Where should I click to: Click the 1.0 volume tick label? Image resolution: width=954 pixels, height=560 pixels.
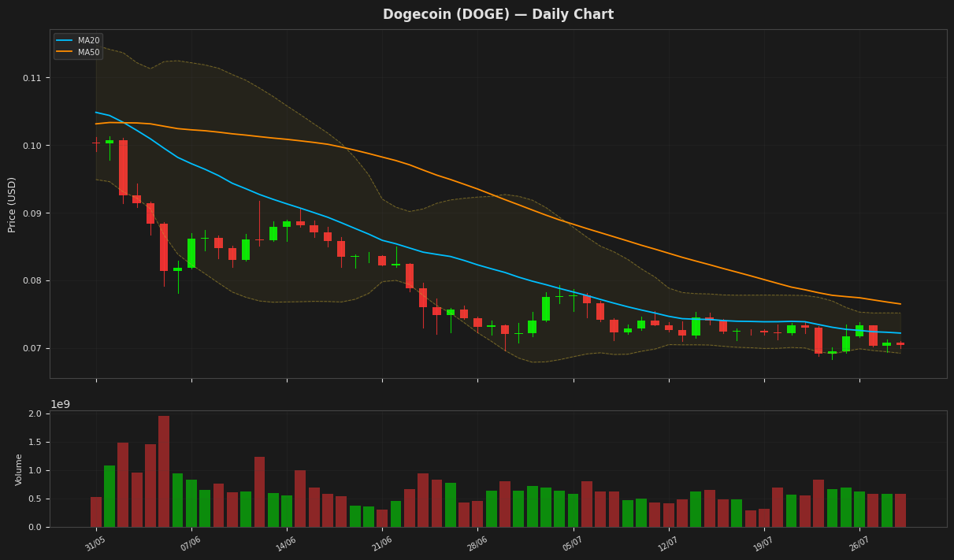(35, 471)
